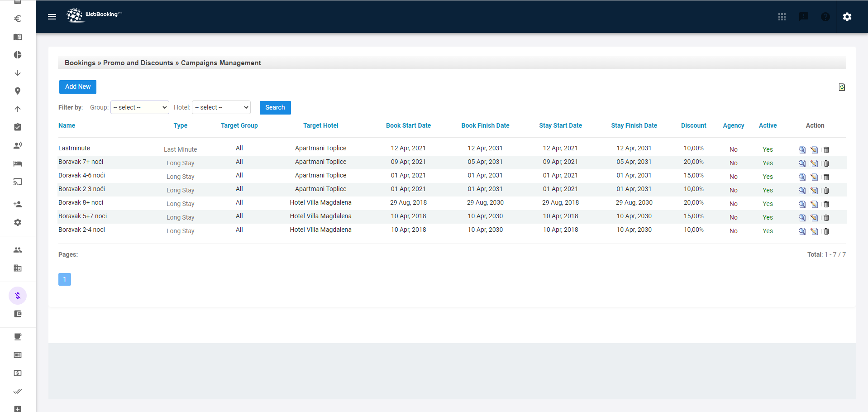Delete the Boravak 4-6 noći campaign
The image size is (868, 412).
coord(826,177)
